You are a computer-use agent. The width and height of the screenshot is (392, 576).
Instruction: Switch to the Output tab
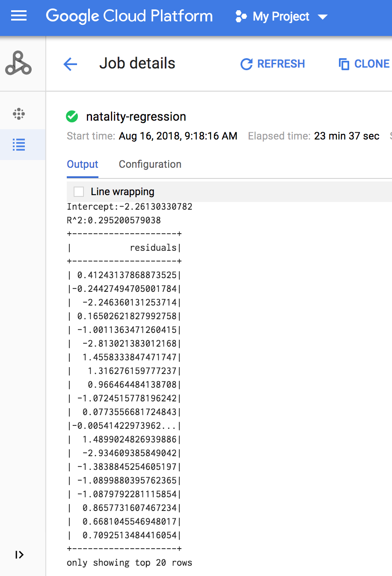click(83, 164)
